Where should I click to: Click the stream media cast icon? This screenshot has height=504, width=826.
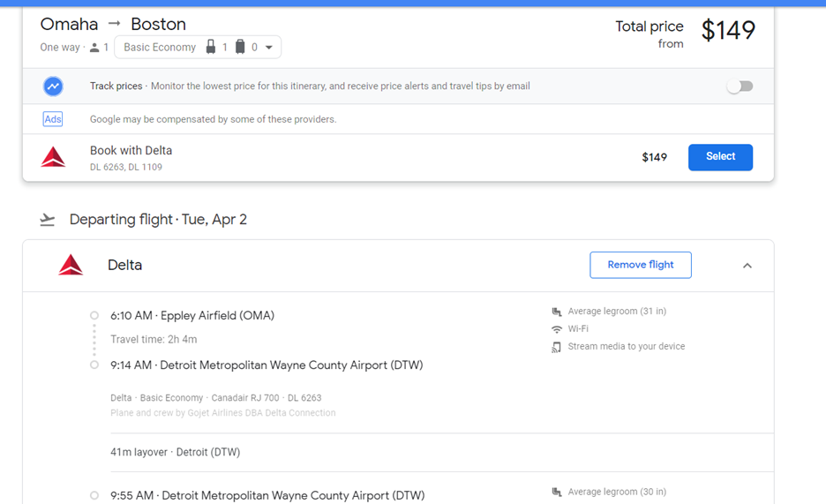click(557, 347)
